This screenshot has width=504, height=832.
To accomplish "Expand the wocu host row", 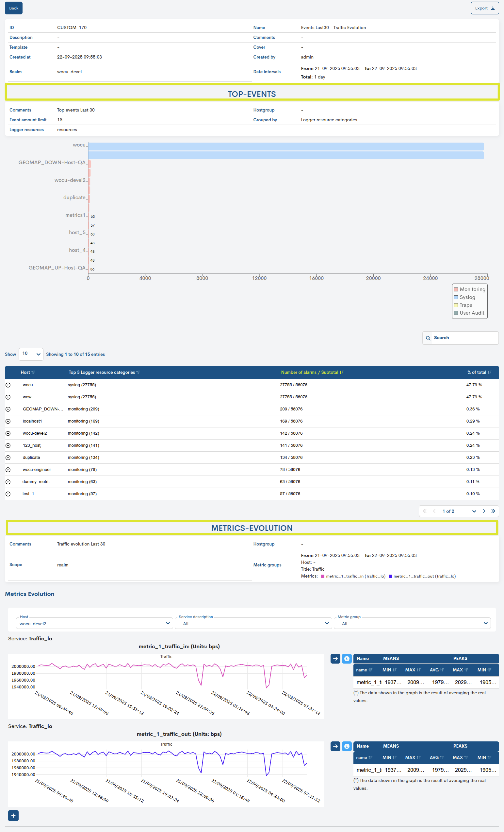I will 8,385.
